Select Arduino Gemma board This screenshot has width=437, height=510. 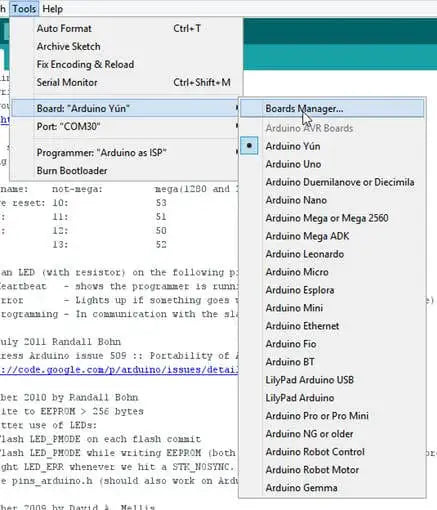[x=332, y=488]
